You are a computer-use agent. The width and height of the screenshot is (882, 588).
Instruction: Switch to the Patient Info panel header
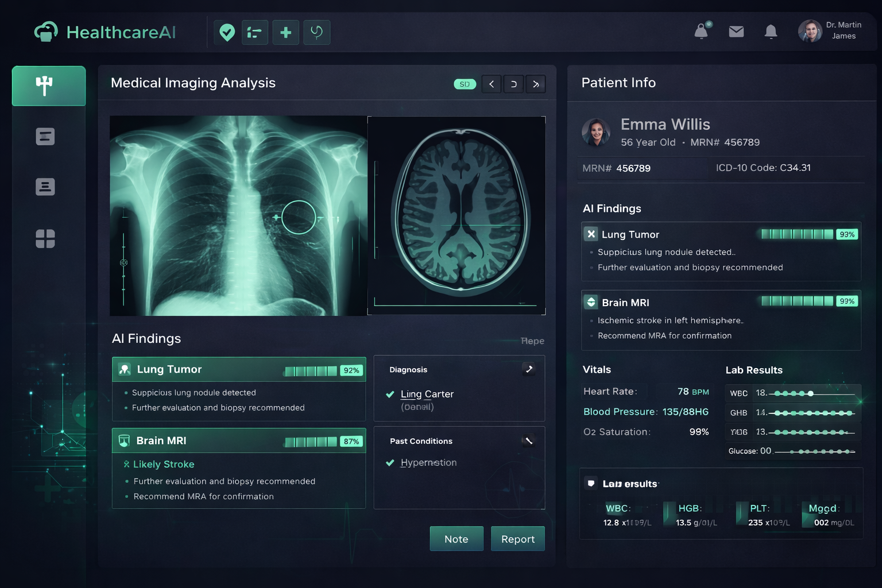click(x=618, y=83)
